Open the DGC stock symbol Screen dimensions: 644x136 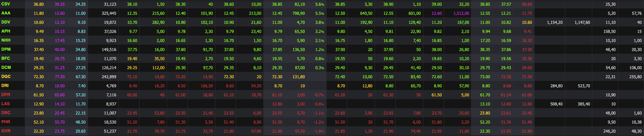[x=6, y=77]
